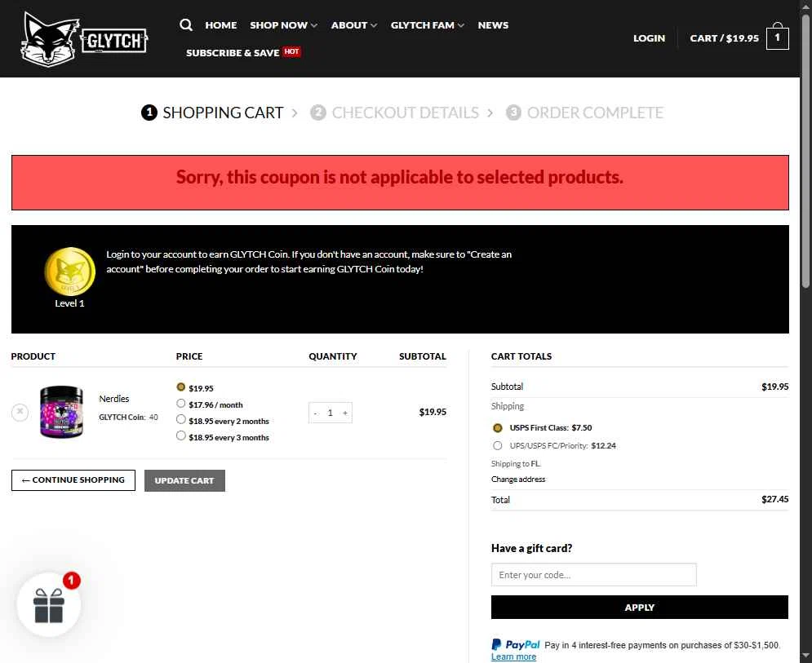Expand the About menu
812x663 pixels.
pos(353,24)
